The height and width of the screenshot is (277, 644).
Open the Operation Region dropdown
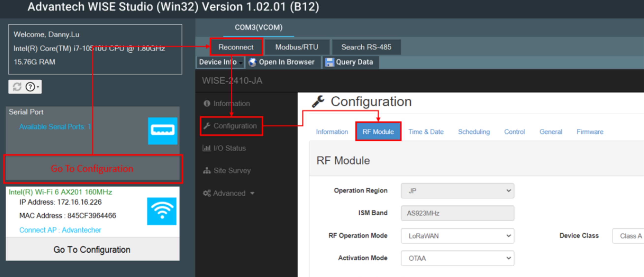[457, 191]
